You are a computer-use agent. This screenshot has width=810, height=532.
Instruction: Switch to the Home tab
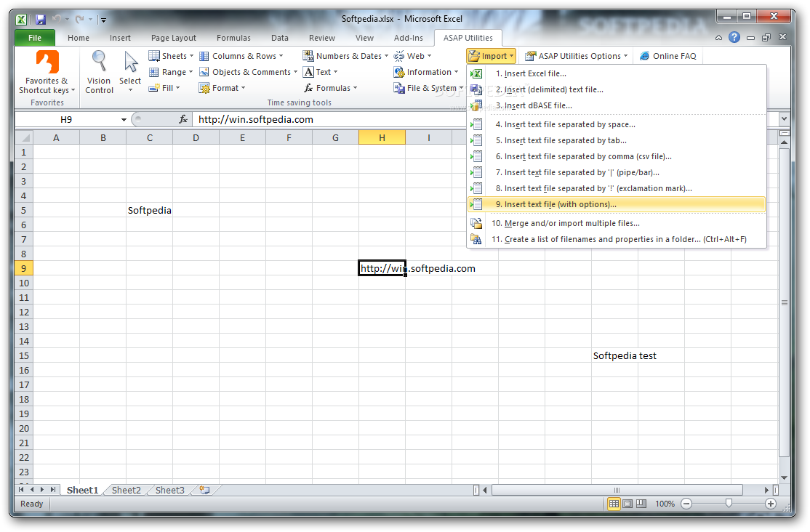coord(78,38)
